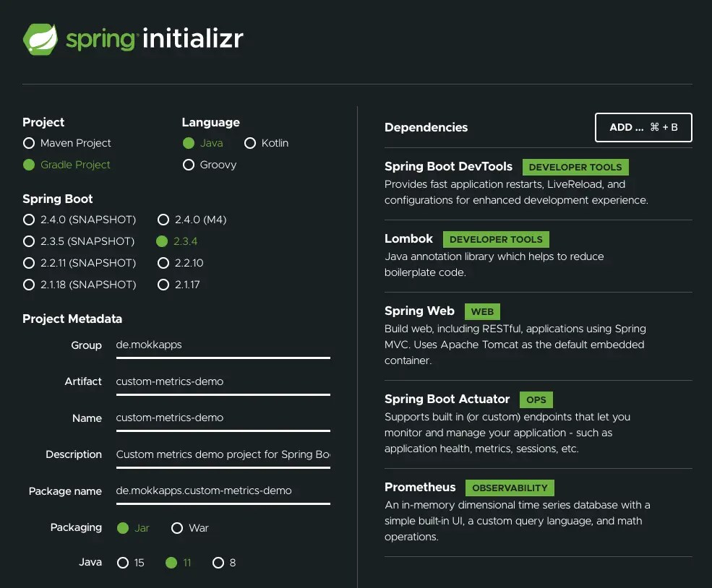Click the OPS badge on Spring Boot Actuator

pos(536,399)
